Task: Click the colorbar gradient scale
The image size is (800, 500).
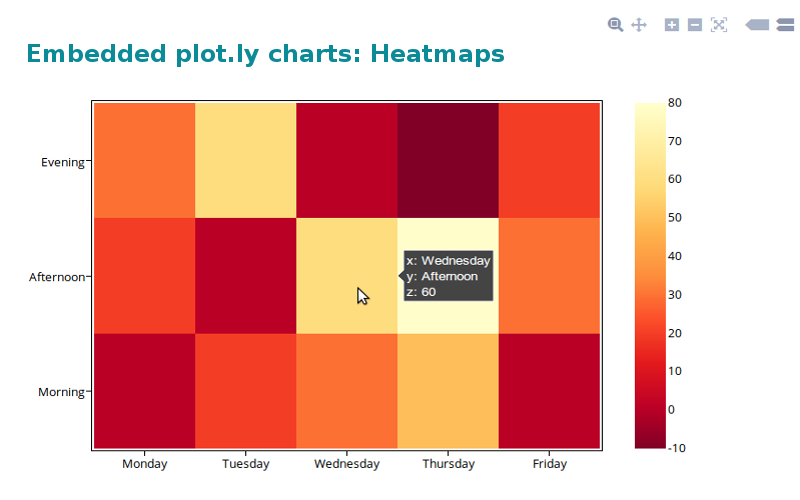Action: [x=650, y=275]
